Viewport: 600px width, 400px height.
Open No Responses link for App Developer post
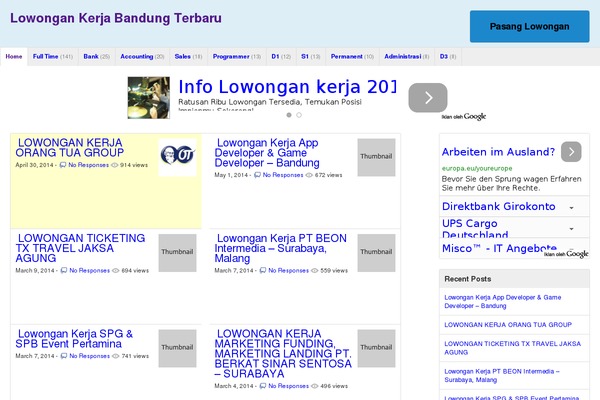[x=283, y=175]
